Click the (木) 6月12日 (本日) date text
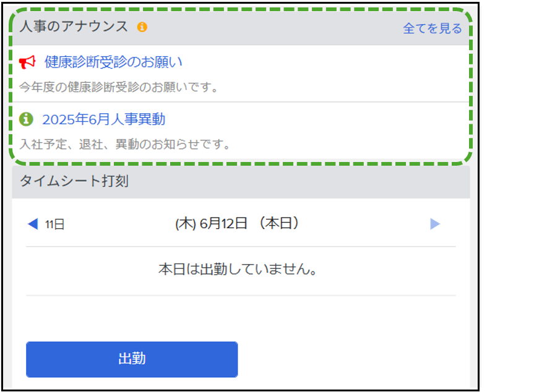This screenshot has height=392, width=534. click(x=237, y=224)
